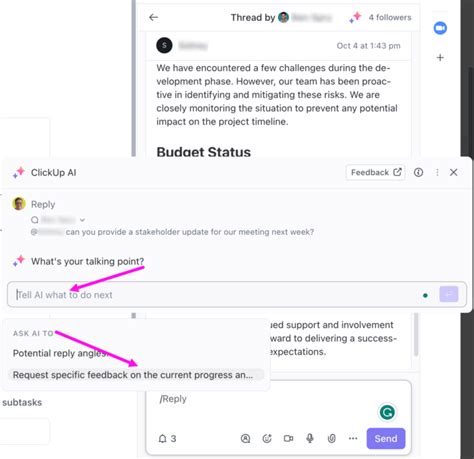The image size is (474, 459).
Task: Add a new sidebar item with plus
Action: (x=440, y=58)
